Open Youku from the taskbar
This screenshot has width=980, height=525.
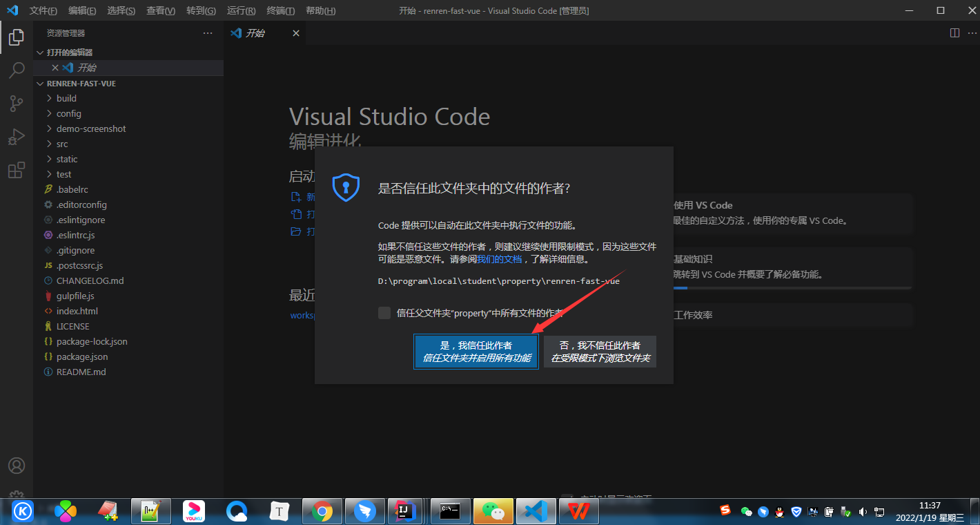194,511
